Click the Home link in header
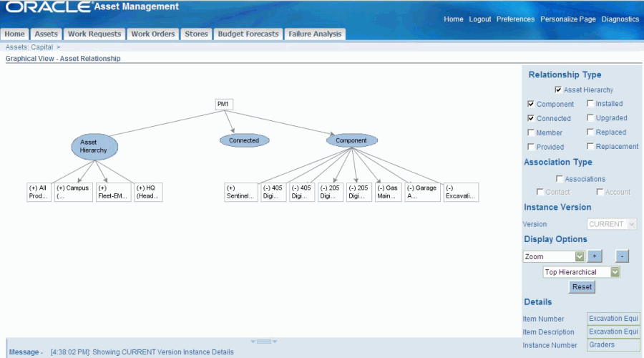The width and height of the screenshot is (644, 358). point(454,19)
